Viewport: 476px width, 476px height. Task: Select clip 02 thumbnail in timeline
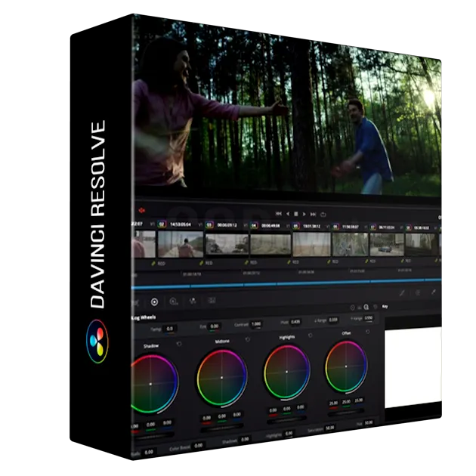pos(181,244)
